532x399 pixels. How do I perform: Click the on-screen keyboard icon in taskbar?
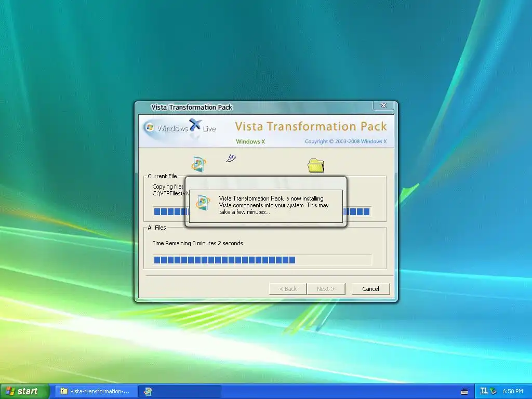(x=464, y=392)
